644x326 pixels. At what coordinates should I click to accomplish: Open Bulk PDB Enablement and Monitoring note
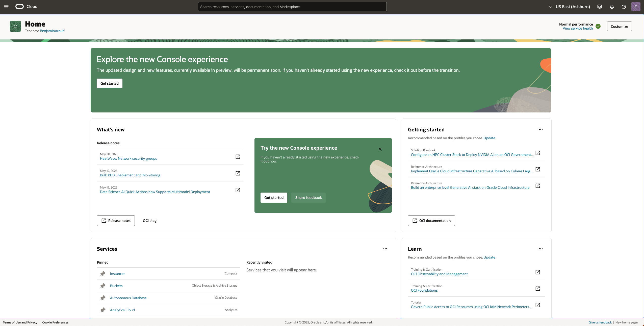pyautogui.click(x=130, y=175)
